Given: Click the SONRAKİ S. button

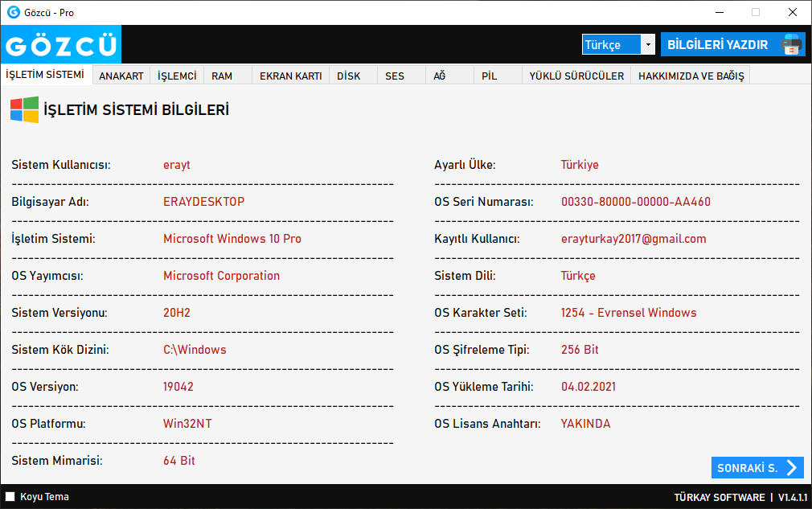Looking at the screenshot, I should tap(757, 467).
